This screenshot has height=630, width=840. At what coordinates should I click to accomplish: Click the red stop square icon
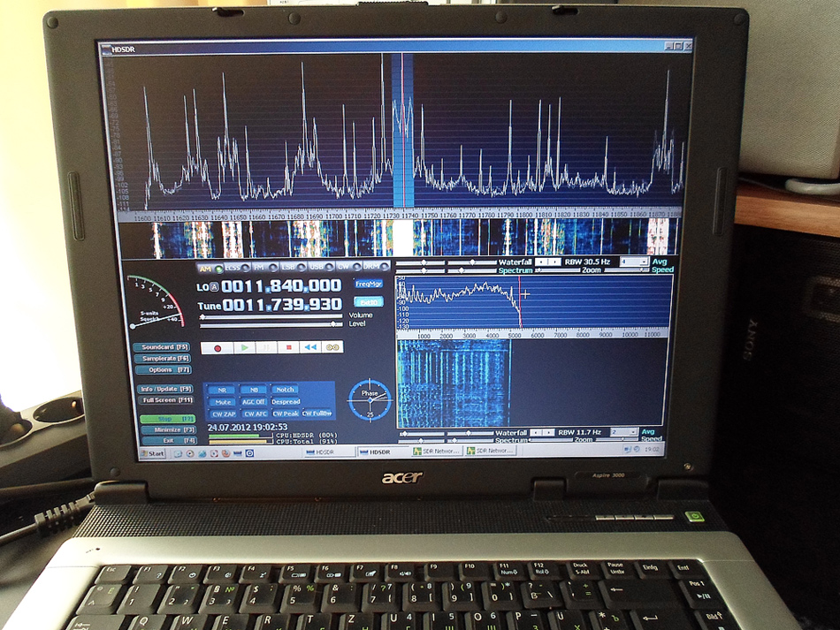[288, 348]
